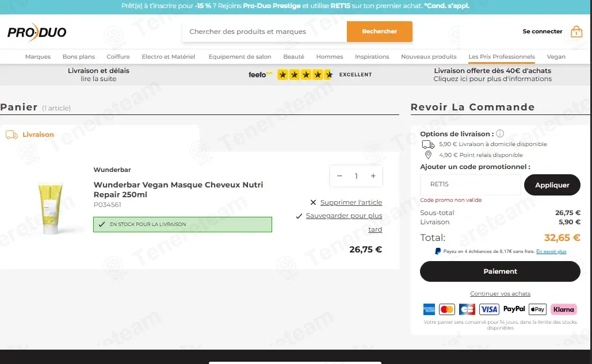This screenshot has height=364, width=592.
Task: Click the X icon to remove the article
Action: click(x=313, y=202)
